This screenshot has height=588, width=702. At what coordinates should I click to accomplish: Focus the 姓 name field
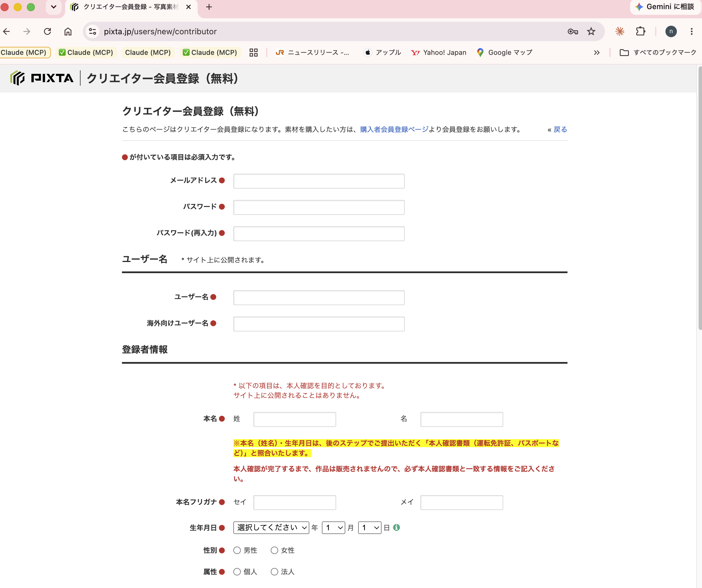click(x=294, y=419)
